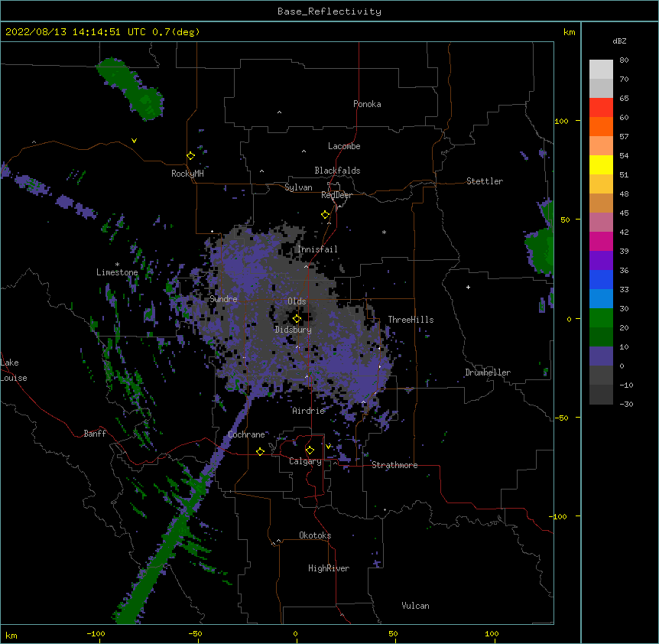Click the Sylvan label
The height and width of the screenshot is (644, 659).
pos(298,187)
